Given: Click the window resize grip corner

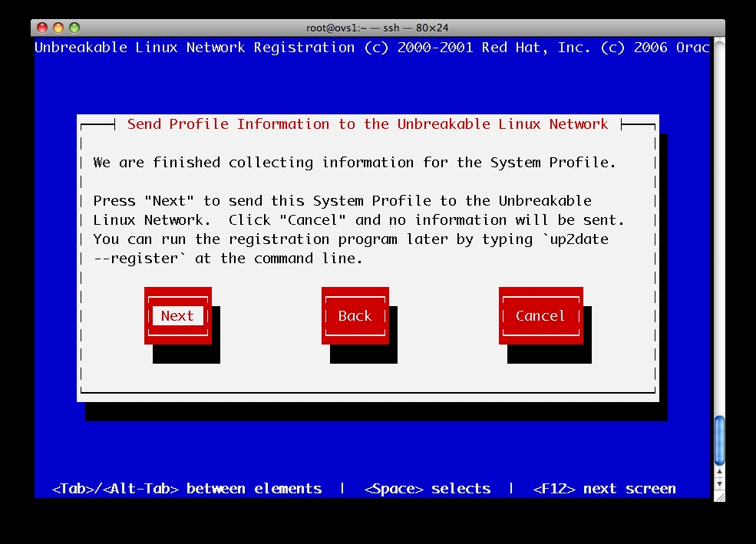Looking at the screenshot, I should tap(719, 496).
